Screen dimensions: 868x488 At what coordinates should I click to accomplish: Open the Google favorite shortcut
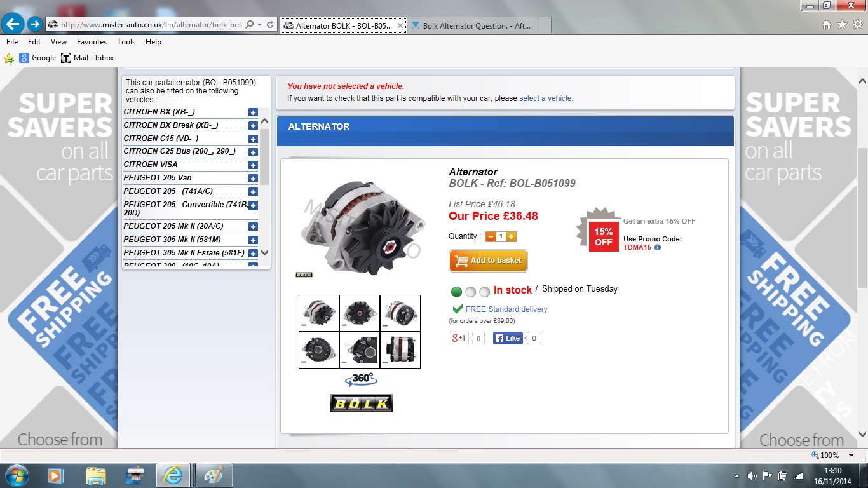(37, 58)
